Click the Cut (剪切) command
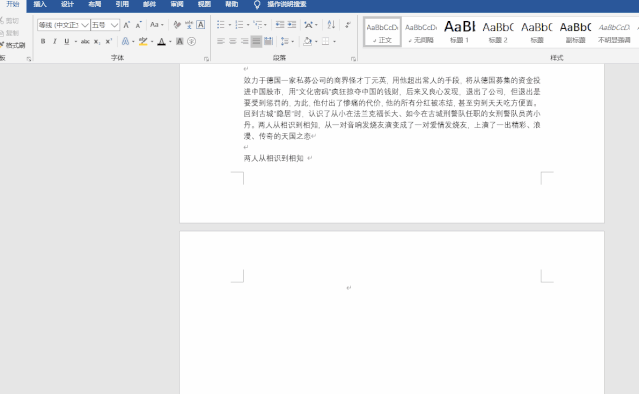 (9, 20)
